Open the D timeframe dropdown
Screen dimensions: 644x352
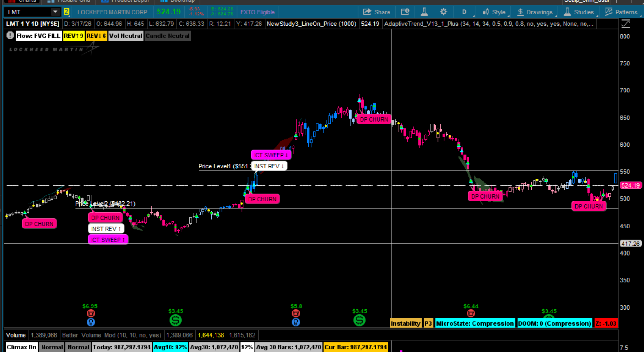coord(466,12)
